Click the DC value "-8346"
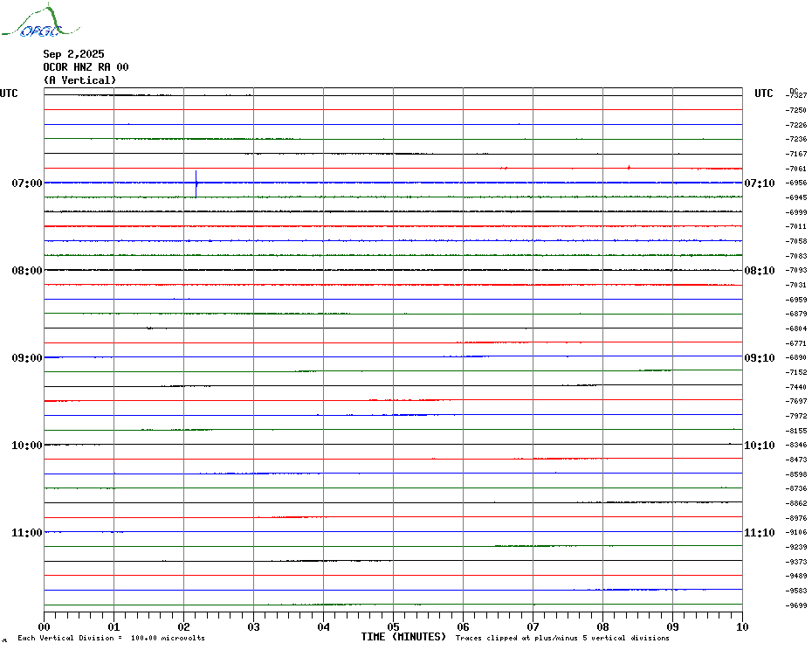 tap(796, 446)
